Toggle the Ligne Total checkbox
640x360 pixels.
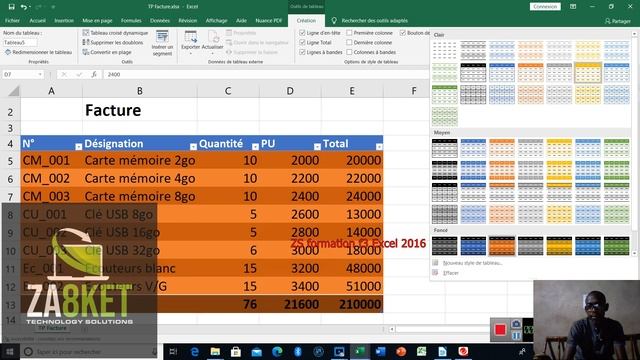(x=302, y=42)
